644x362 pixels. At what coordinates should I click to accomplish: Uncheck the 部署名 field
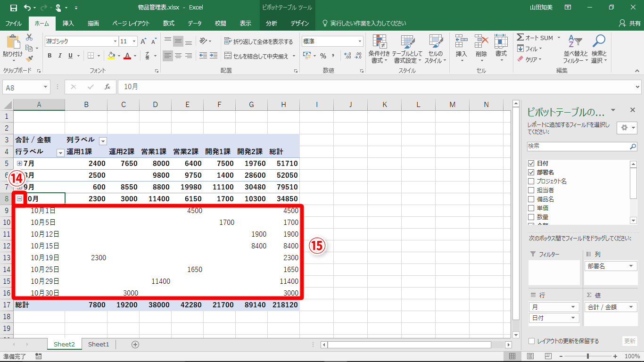click(x=531, y=172)
